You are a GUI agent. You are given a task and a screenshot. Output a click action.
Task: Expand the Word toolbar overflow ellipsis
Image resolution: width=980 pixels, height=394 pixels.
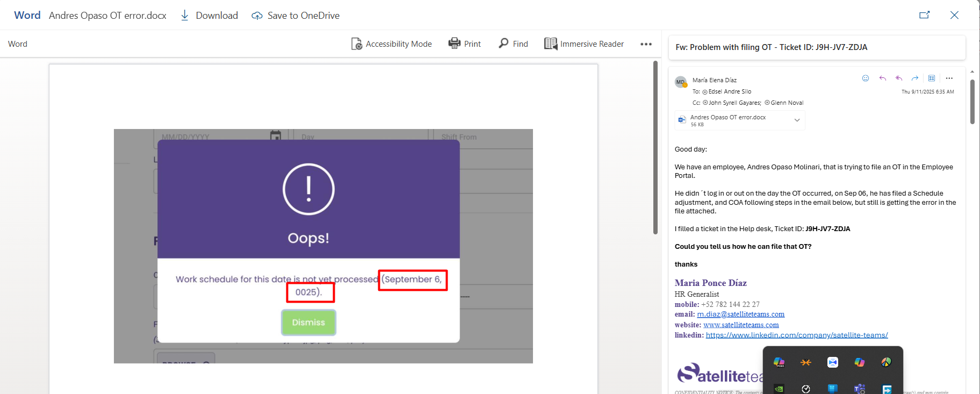pyautogui.click(x=646, y=44)
